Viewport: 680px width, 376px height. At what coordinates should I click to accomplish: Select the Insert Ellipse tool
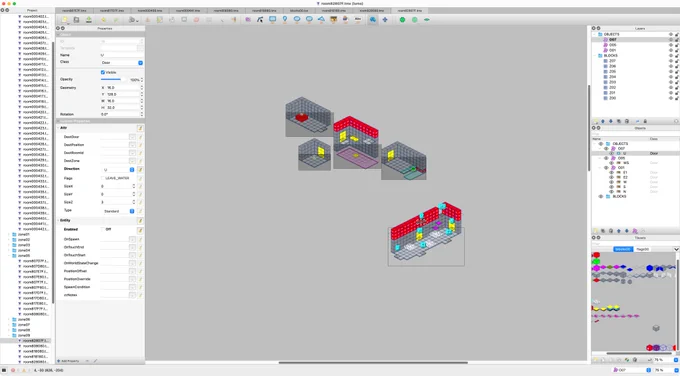[297, 20]
